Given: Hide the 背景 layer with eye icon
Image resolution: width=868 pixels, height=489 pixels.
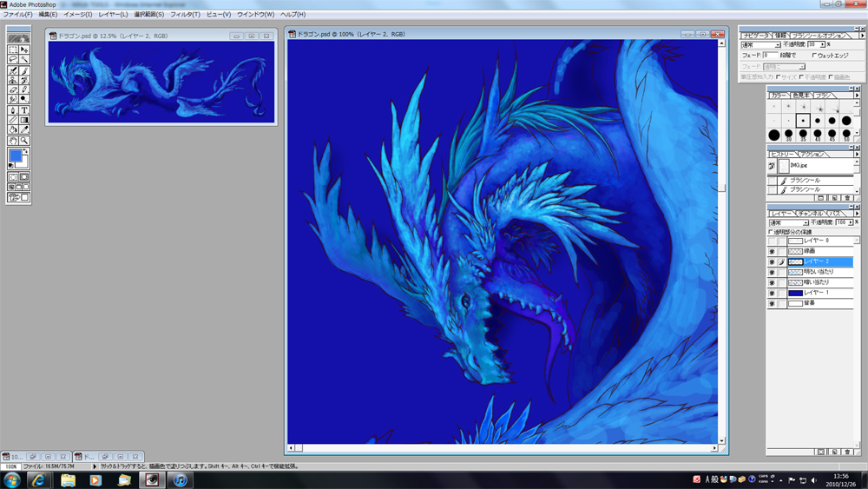Looking at the screenshot, I should pyautogui.click(x=772, y=304).
